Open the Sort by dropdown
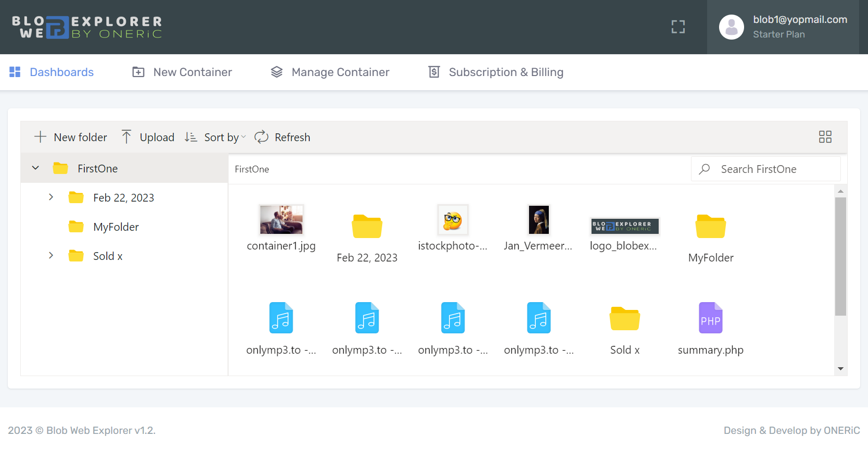The image size is (868, 449). [216, 138]
